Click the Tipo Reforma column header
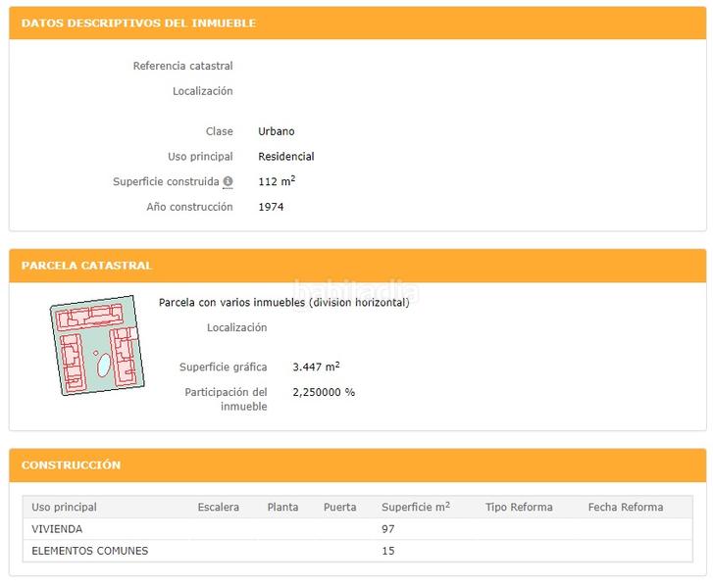This screenshot has height=588, width=713. (x=519, y=508)
